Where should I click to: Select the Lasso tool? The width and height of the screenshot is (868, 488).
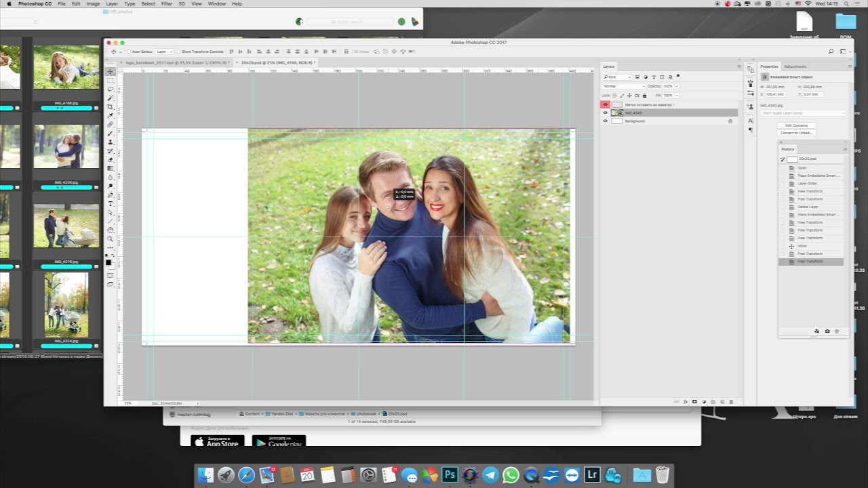point(111,89)
